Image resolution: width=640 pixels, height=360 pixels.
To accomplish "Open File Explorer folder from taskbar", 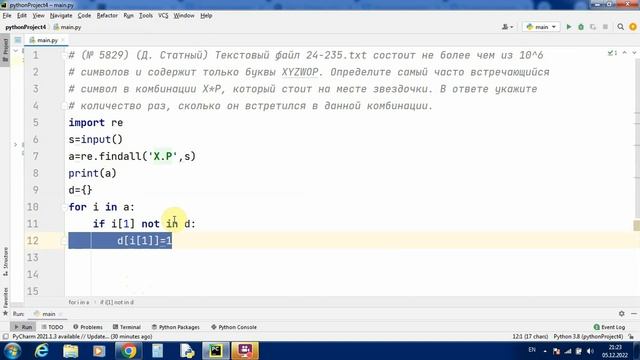I will tap(70, 351).
